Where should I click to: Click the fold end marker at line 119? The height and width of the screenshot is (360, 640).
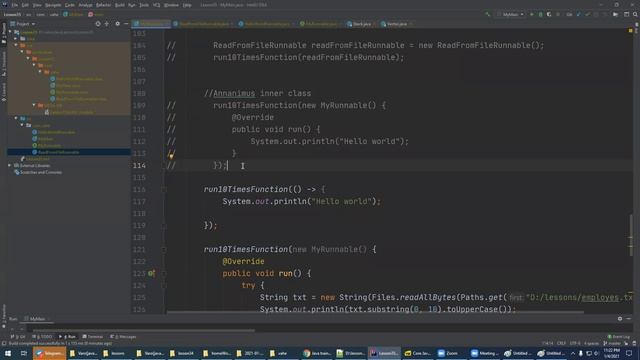tap(164, 225)
